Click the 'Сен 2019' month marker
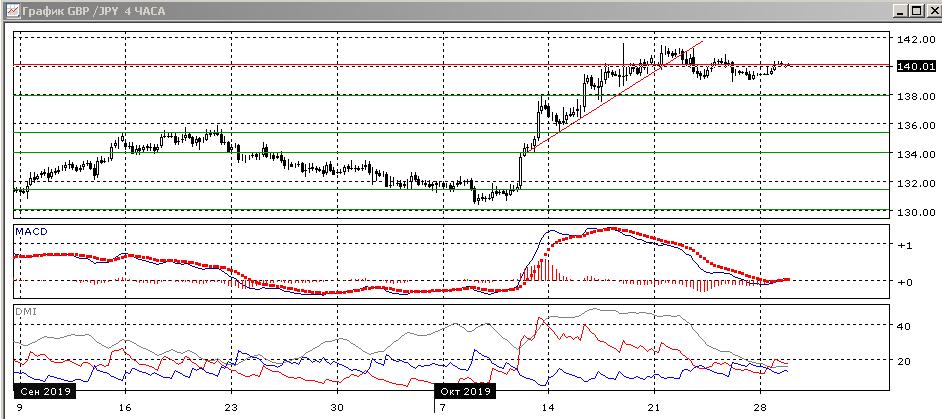This screenshot has width=942, height=419. [45, 392]
